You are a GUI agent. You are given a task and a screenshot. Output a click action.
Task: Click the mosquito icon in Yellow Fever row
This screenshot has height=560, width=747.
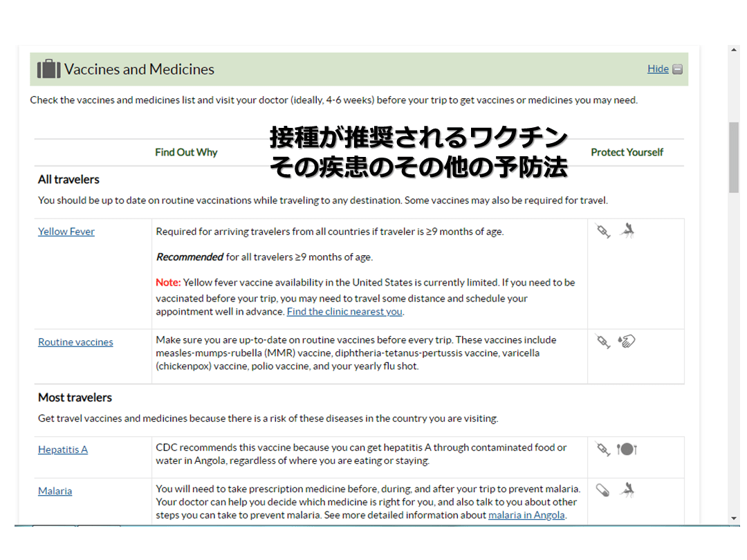click(627, 230)
